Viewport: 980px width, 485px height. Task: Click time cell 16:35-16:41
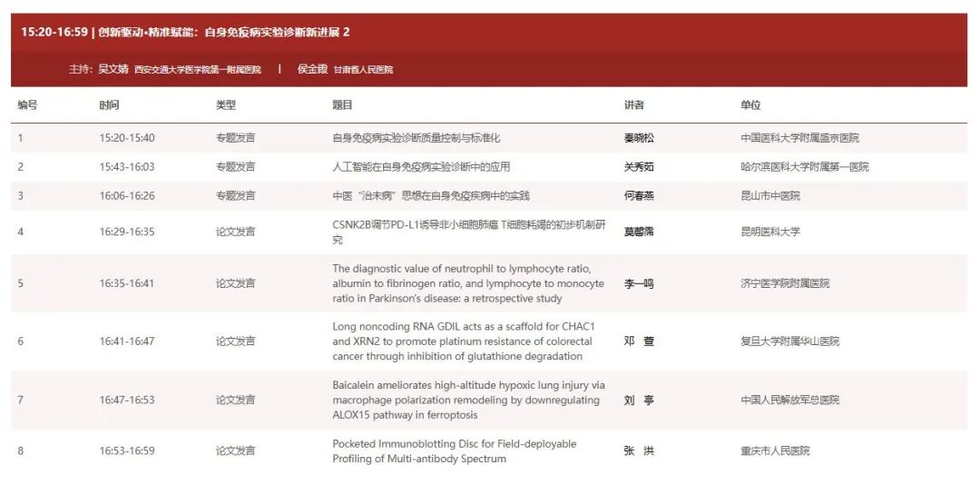pyautogui.click(x=127, y=283)
